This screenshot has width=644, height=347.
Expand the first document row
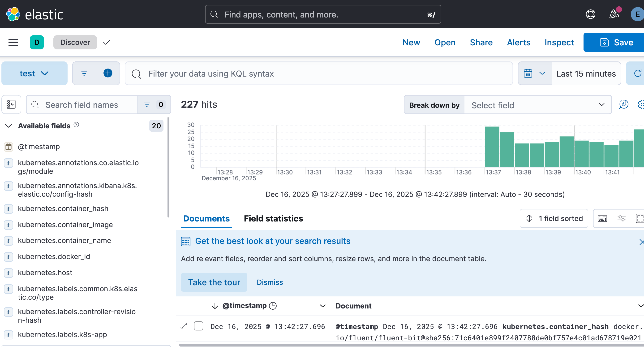[184, 326]
